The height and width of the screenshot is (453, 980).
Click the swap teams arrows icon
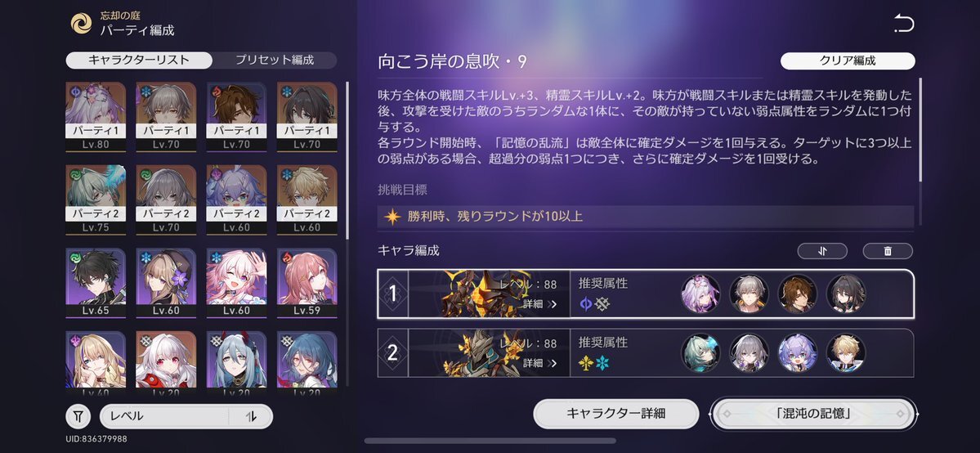click(x=822, y=251)
